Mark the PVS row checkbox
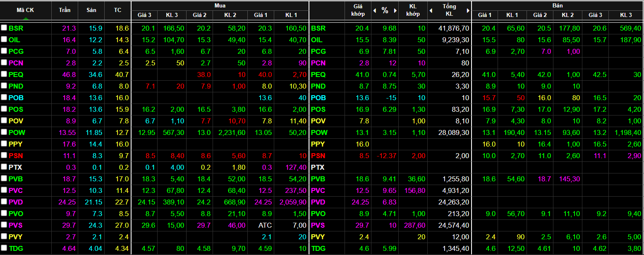Screen dimensions: 644x255 pyautogui.click(x=4, y=225)
